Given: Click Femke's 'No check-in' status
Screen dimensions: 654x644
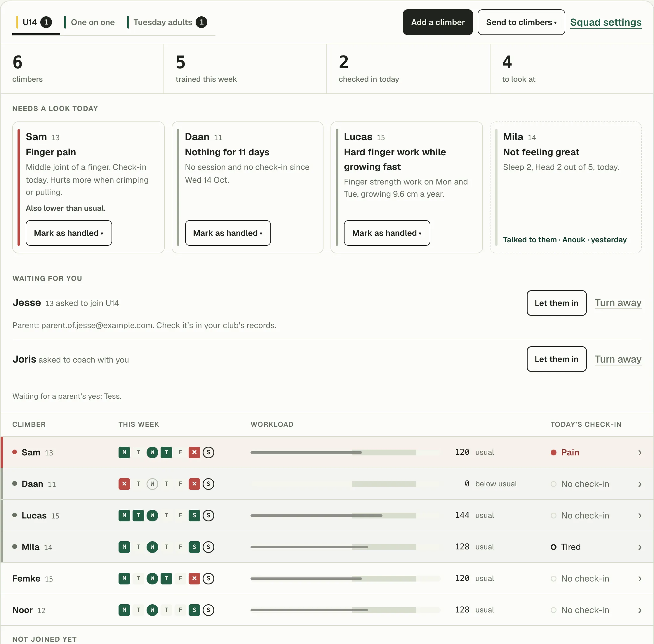Looking at the screenshot, I should (x=580, y=579).
